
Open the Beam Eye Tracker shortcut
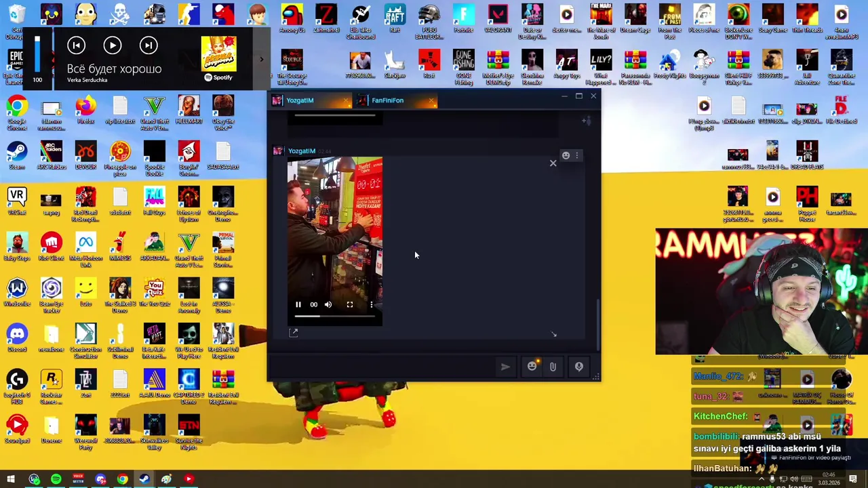point(52,296)
